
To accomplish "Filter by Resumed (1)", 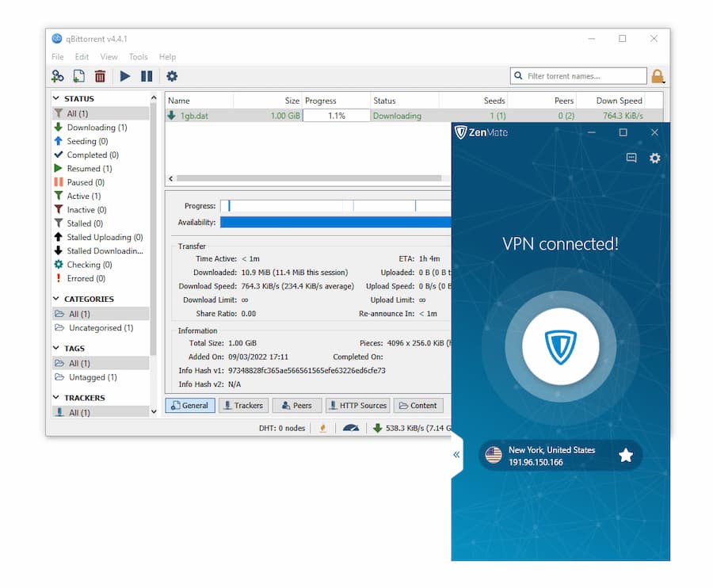I will [x=101, y=168].
